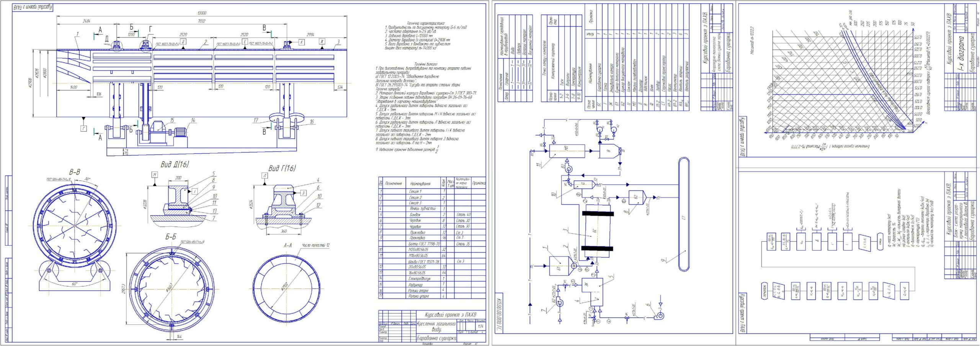980x346 pixels.
Task: Click the 'Бандаж' table entry
Action: tap(415, 214)
